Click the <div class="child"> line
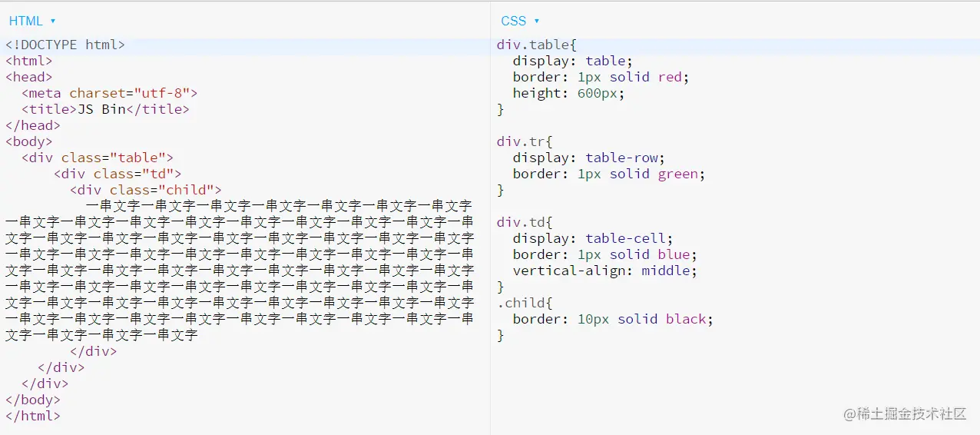Screen dimensions: 980x435 pos(146,190)
